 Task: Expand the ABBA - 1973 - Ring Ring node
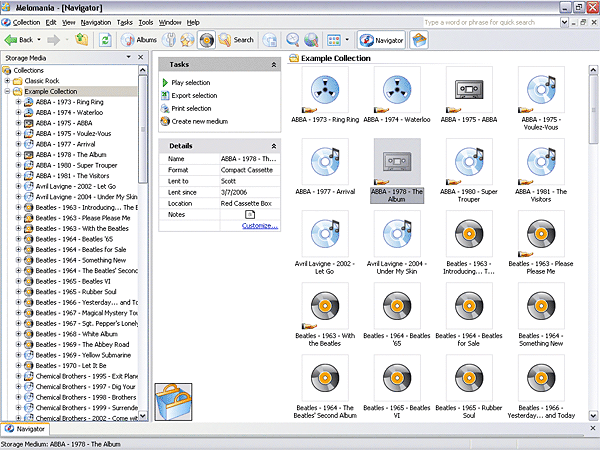(18, 102)
